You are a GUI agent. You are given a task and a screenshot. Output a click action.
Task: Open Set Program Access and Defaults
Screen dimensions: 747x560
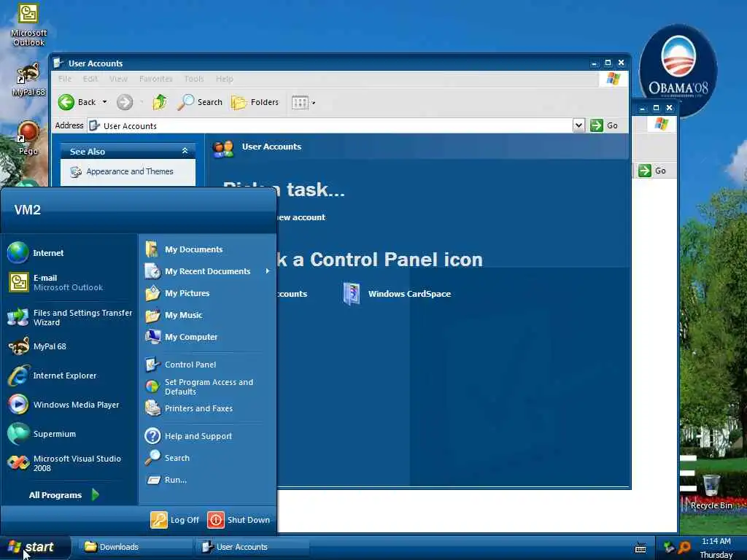tap(208, 386)
